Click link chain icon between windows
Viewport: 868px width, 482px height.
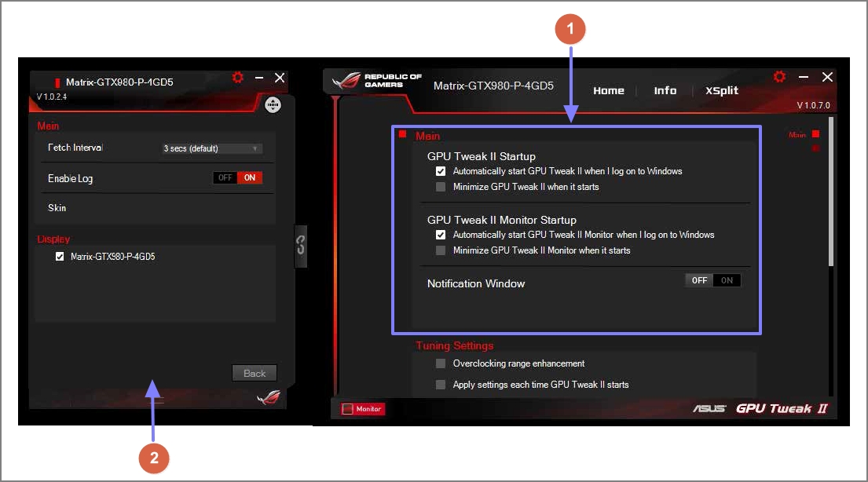coord(301,245)
